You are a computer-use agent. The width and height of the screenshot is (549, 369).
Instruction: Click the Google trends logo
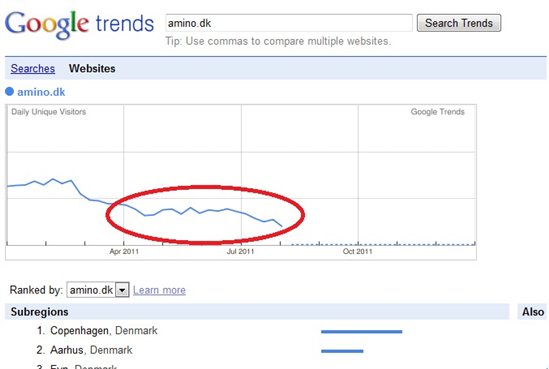[x=79, y=25]
